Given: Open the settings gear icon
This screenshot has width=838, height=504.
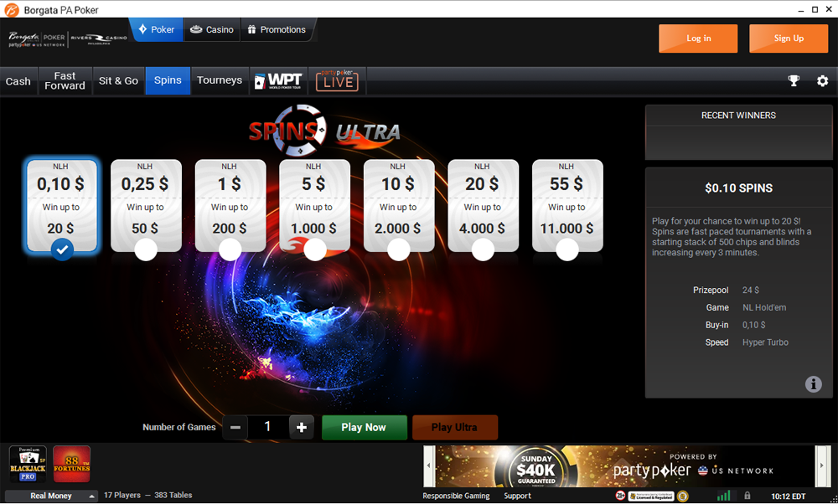Looking at the screenshot, I should pos(823,80).
